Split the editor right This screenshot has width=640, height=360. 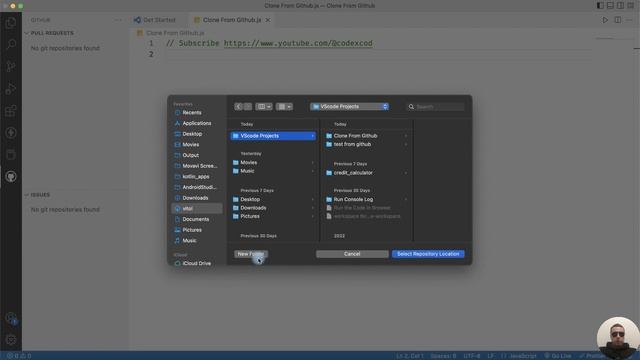pos(618,20)
